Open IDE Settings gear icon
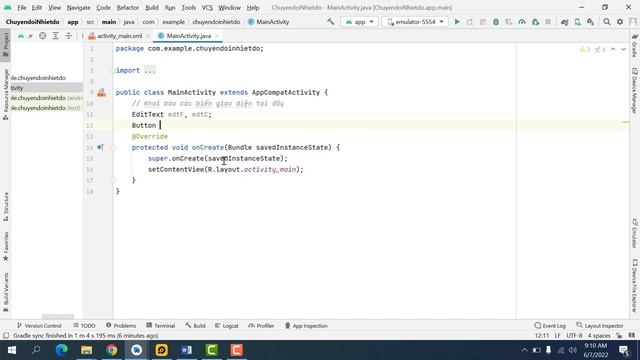The width and height of the screenshot is (640, 360). coord(620,22)
